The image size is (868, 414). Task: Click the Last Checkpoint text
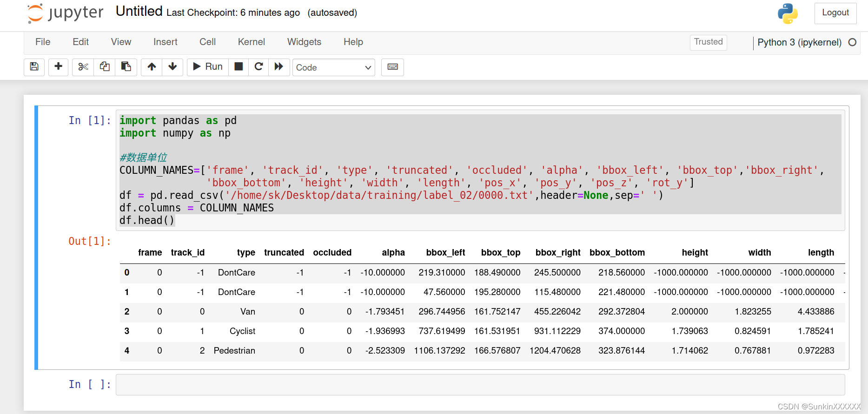(233, 13)
